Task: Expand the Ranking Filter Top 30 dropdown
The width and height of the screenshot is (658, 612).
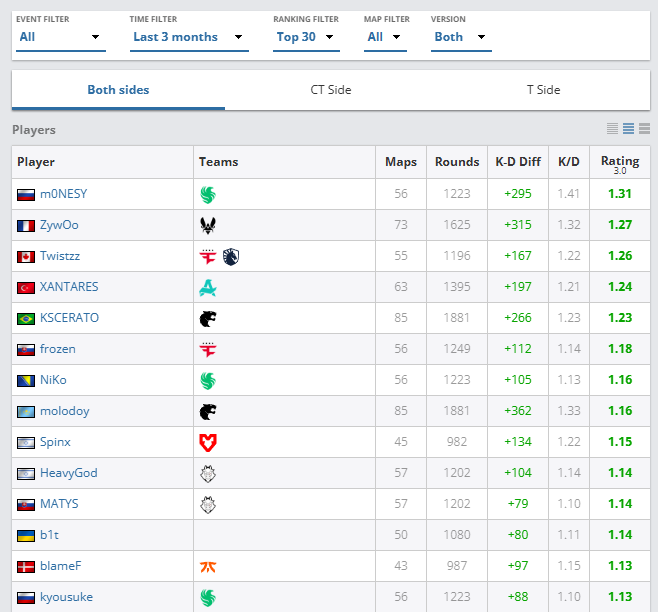Action: [307, 37]
